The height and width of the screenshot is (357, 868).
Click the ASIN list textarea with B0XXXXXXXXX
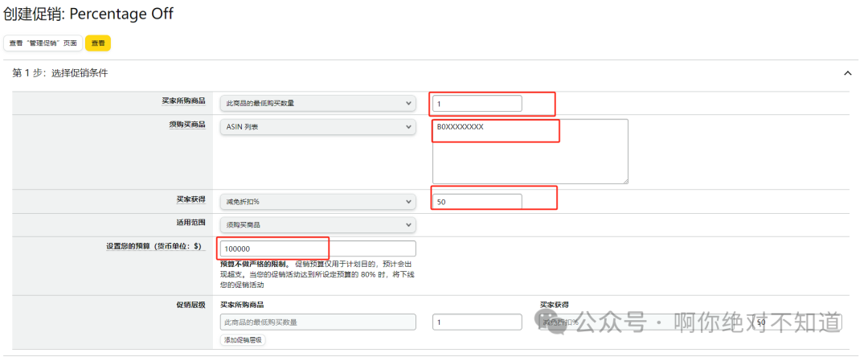pyautogui.click(x=530, y=151)
